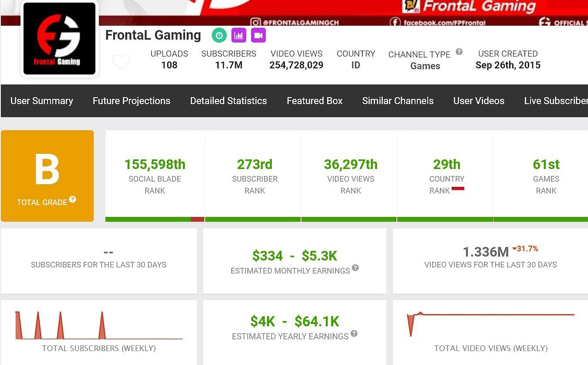Click the country code ID link
The height and width of the screenshot is (365, 588).
point(356,65)
